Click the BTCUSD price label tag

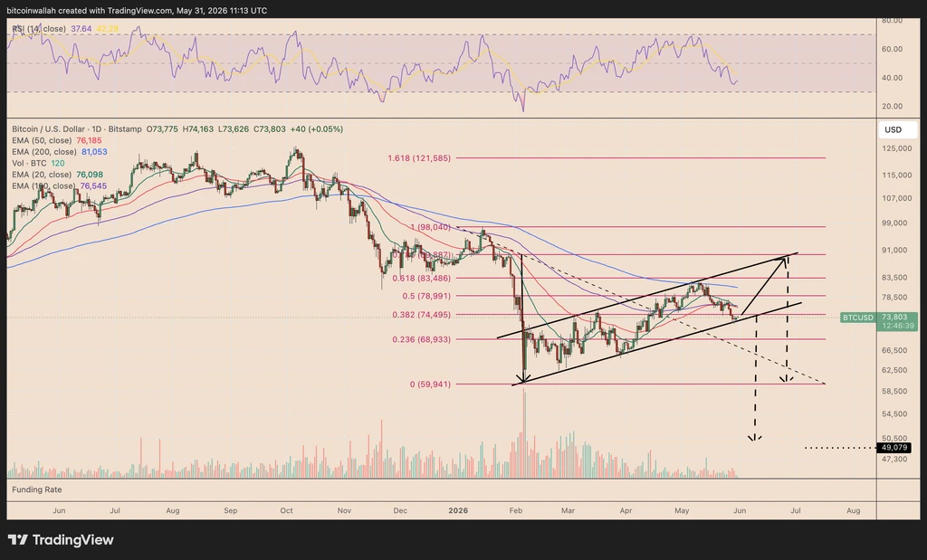tap(858, 318)
